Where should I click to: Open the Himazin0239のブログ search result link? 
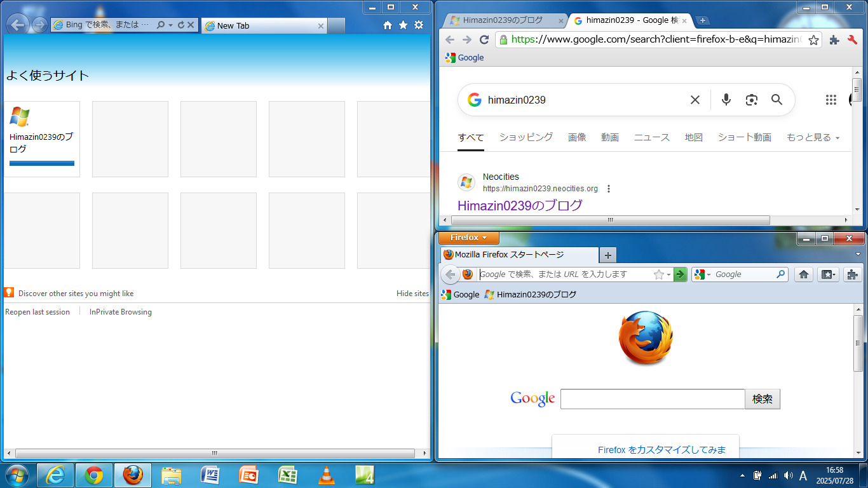(520, 205)
